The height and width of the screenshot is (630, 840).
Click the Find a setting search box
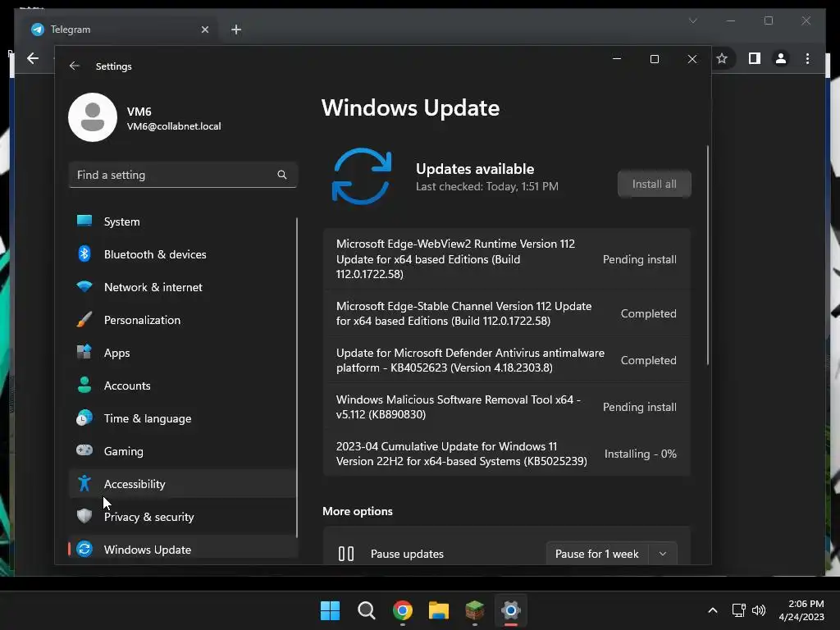click(x=183, y=175)
